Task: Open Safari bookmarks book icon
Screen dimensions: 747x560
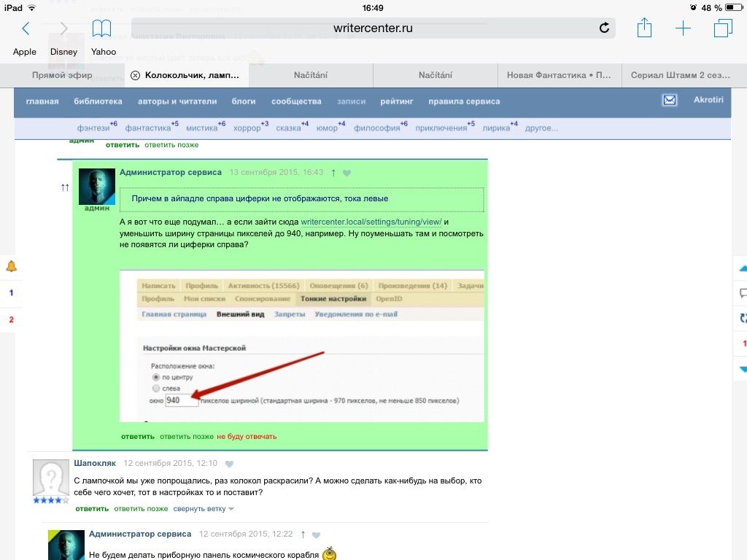Action: [x=101, y=28]
